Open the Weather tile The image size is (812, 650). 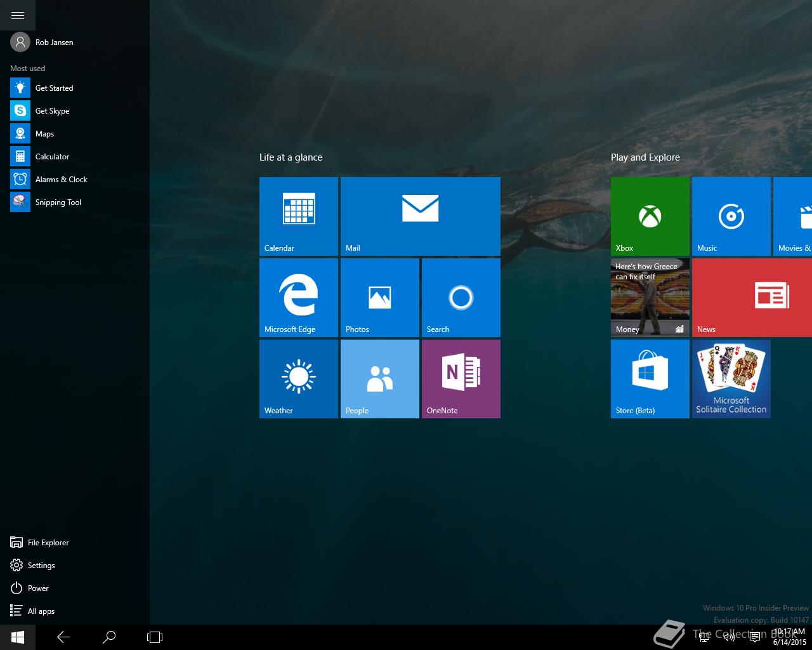(299, 379)
